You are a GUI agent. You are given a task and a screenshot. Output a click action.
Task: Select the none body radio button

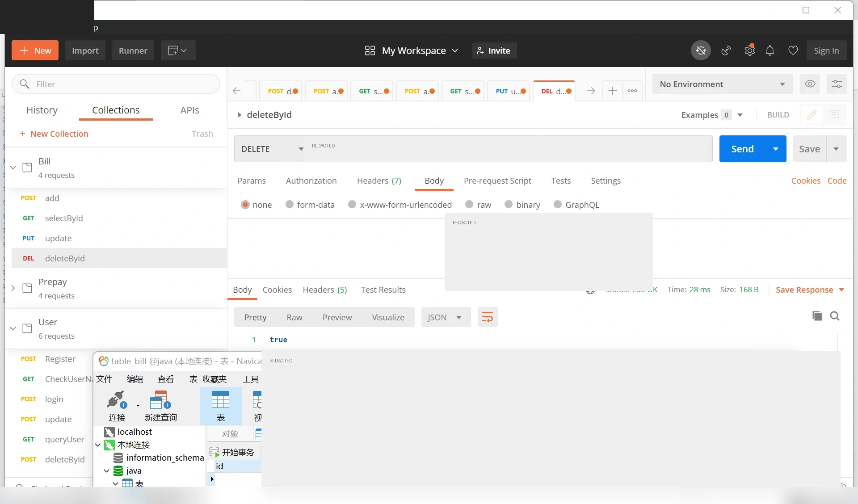[245, 205]
